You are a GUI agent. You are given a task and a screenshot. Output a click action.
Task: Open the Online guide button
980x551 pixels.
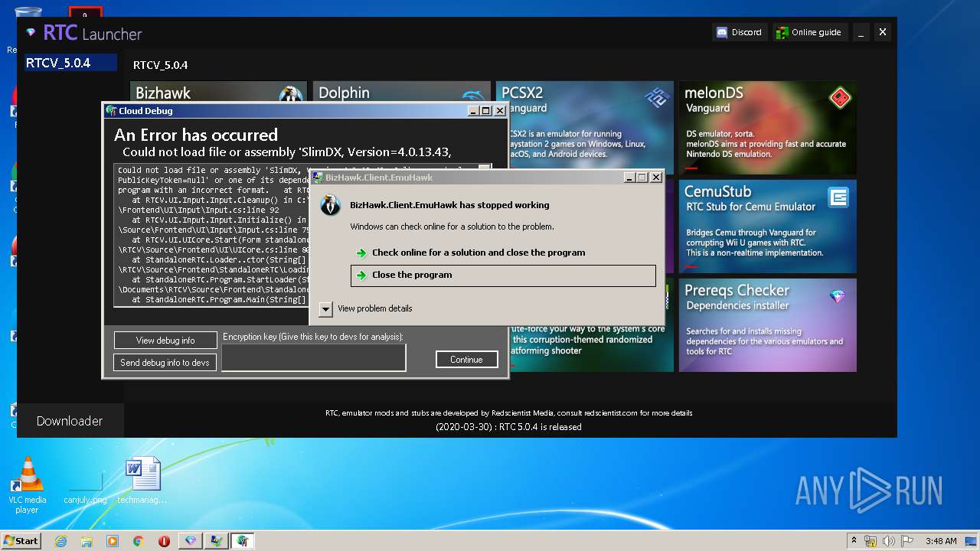tap(808, 32)
